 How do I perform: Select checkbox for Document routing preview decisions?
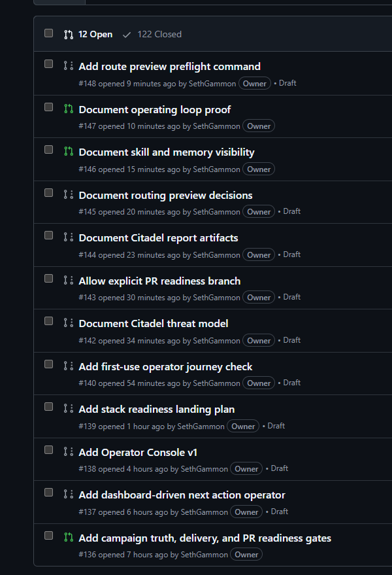[x=49, y=193]
